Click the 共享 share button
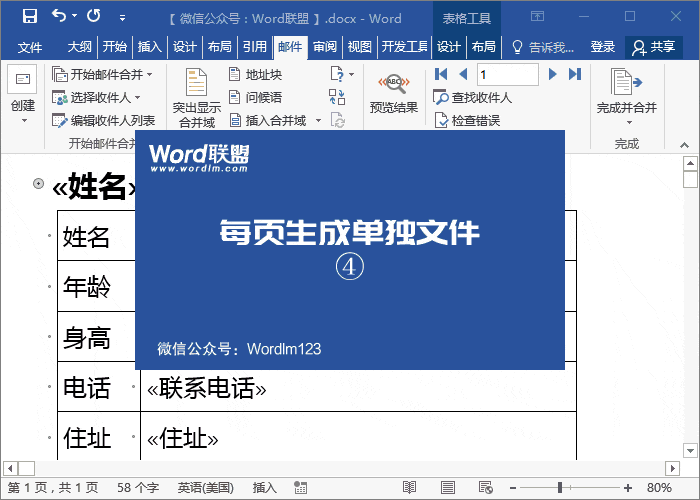The width and height of the screenshot is (700, 500). tap(654, 47)
